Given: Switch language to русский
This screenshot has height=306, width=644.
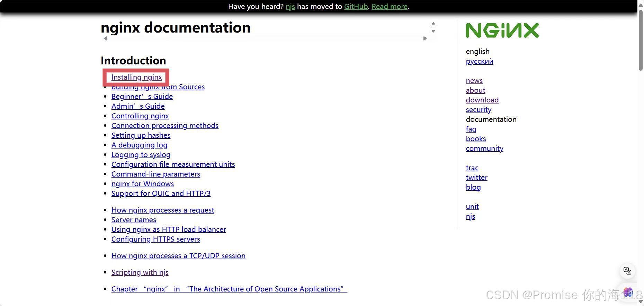Looking at the screenshot, I should [x=480, y=61].
